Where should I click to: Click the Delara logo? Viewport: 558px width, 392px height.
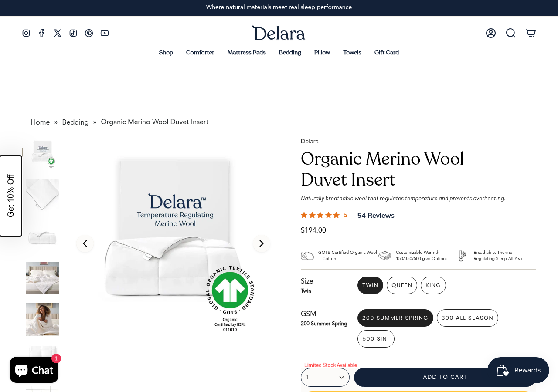coord(279,33)
